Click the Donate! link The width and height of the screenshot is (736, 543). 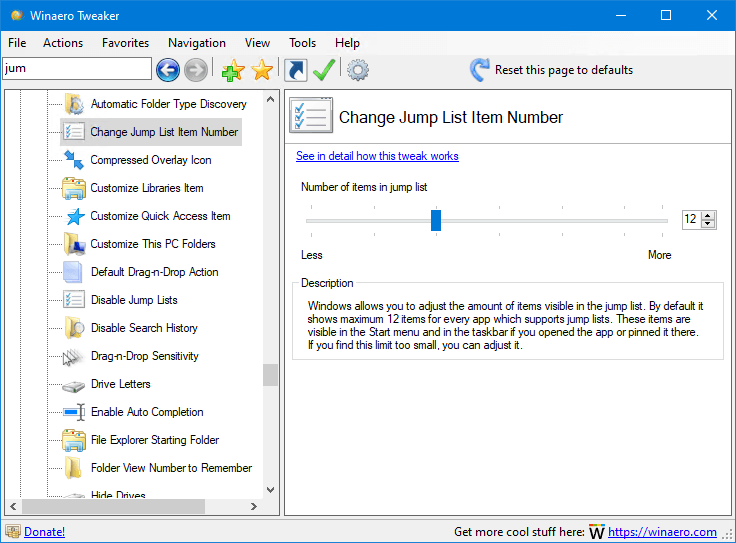click(45, 532)
